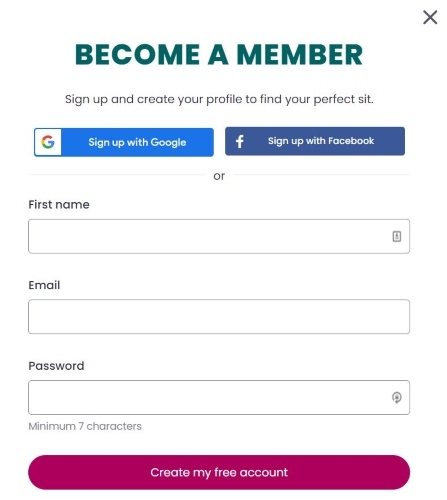This screenshot has width=447, height=500.
Task: Click password manager icon in Password field
Action: 396,397
